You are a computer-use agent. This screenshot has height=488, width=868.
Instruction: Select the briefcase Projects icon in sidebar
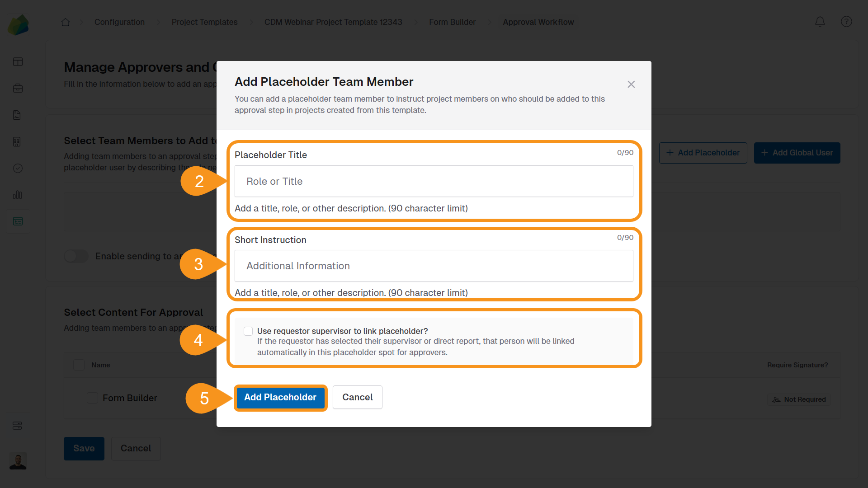click(x=18, y=88)
